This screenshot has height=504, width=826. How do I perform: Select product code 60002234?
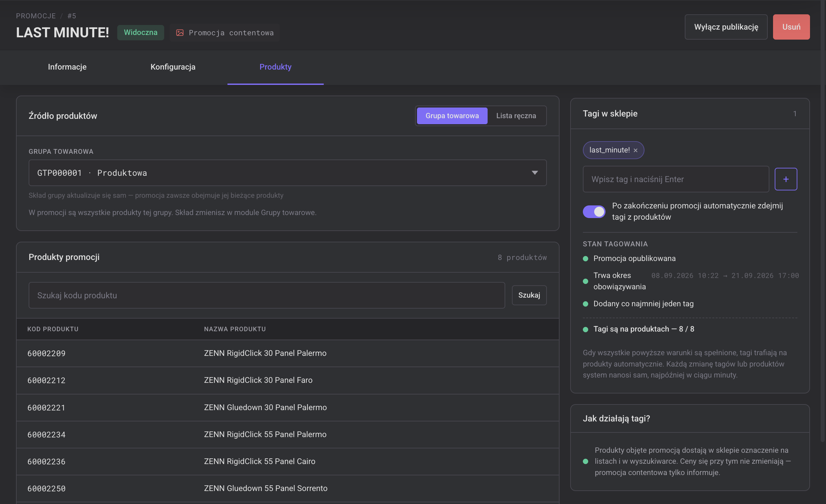(46, 435)
